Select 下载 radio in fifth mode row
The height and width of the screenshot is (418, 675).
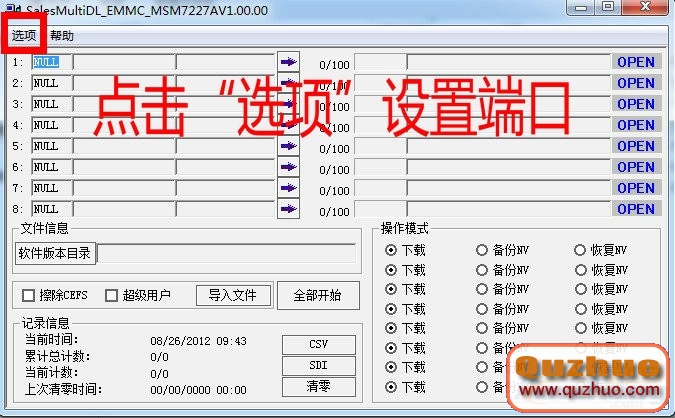(391, 328)
